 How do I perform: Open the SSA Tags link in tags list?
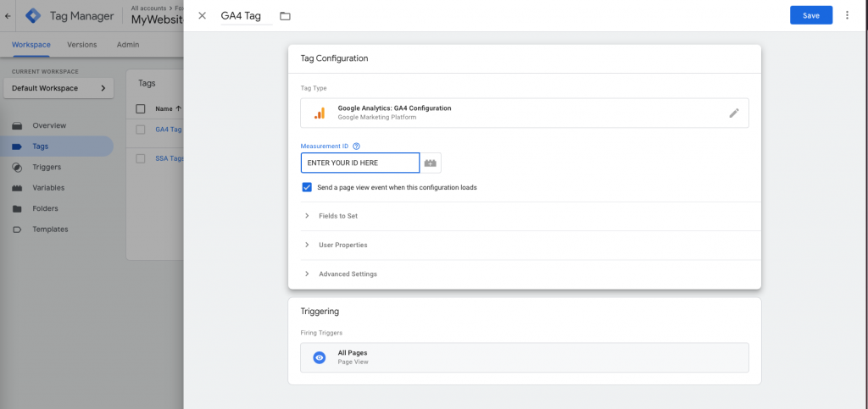[x=170, y=158]
